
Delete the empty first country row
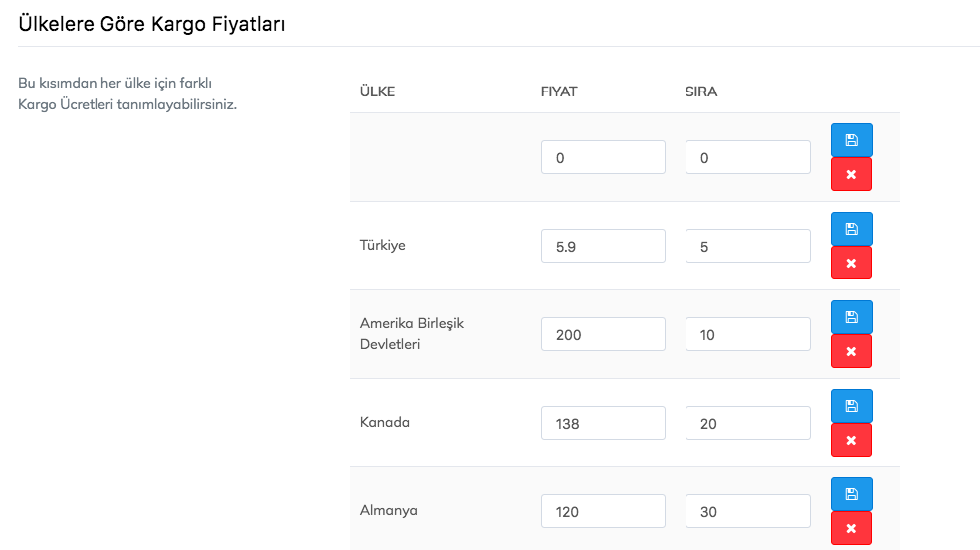pos(851,174)
